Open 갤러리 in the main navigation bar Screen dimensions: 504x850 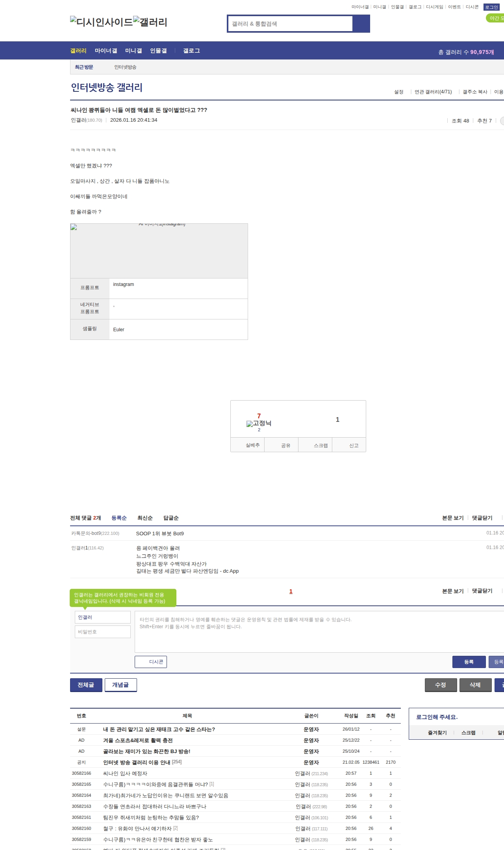(78, 51)
